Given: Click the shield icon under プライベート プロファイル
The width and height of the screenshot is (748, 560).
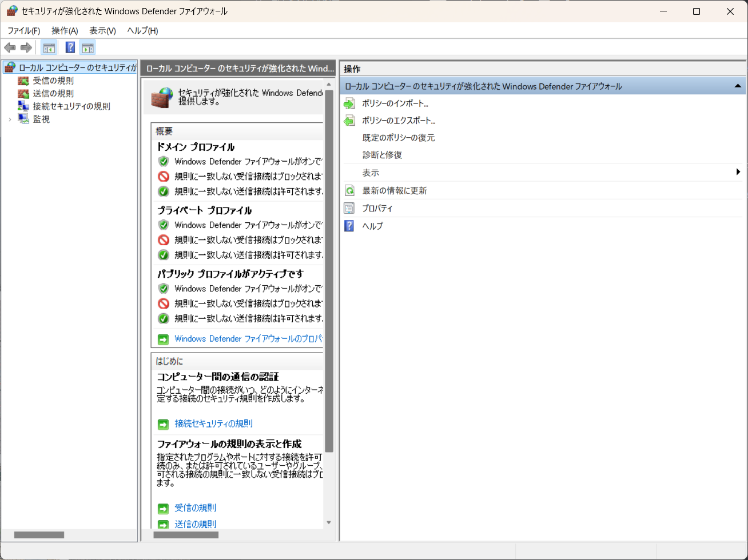Looking at the screenshot, I should tap(164, 225).
